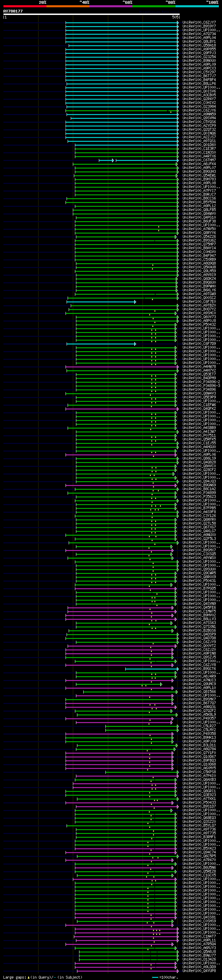
Task: Open hit UniRef100_B9S9Y7
Action: [x=199, y=26]
